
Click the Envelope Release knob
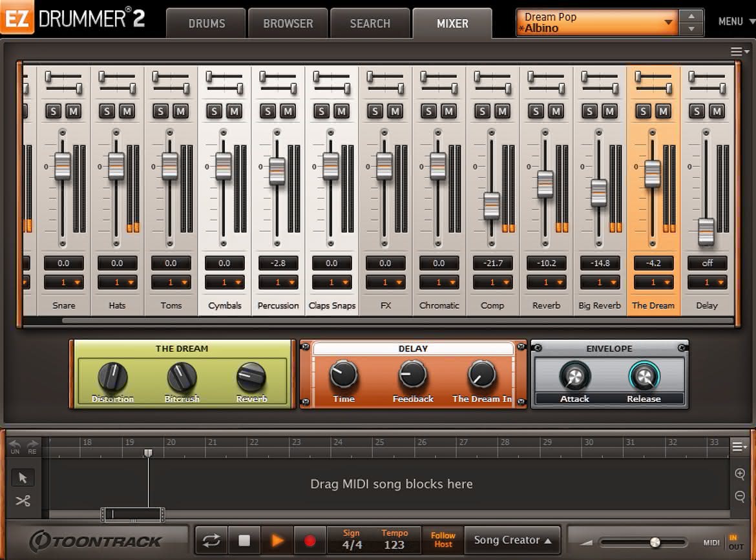[644, 377]
